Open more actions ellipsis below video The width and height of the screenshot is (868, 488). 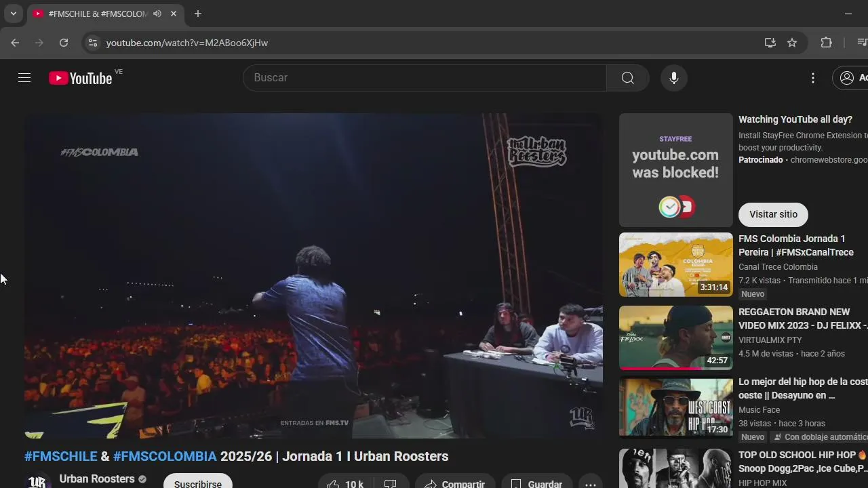(591, 484)
